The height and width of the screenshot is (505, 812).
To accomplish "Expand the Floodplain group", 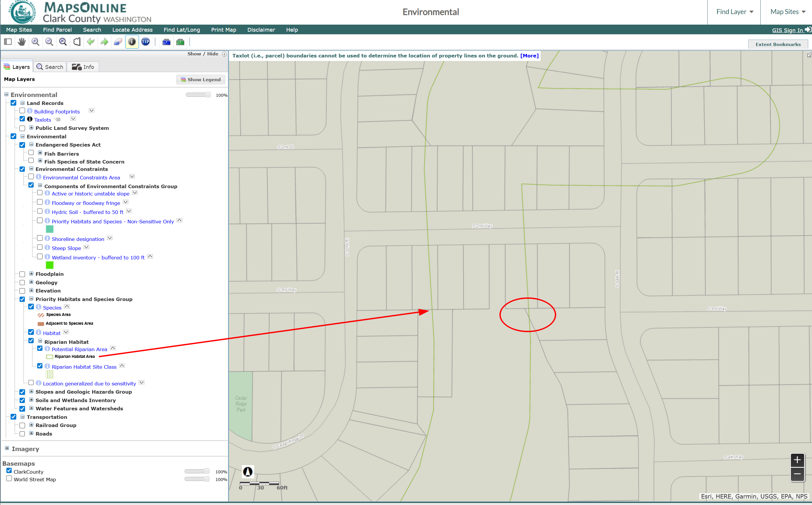I will (x=31, y=273).
